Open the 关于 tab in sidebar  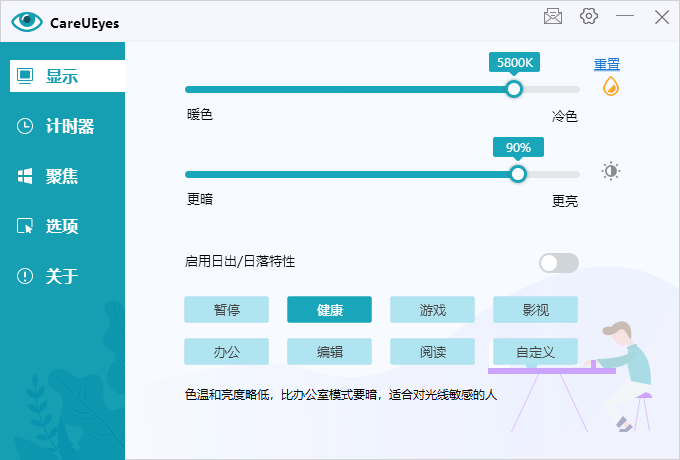point(62,276)
